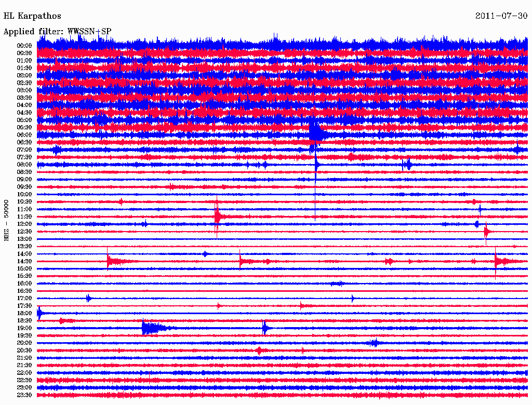Pick the 08:30 time label
Screen dimensions: 532x405
point(24,172)
